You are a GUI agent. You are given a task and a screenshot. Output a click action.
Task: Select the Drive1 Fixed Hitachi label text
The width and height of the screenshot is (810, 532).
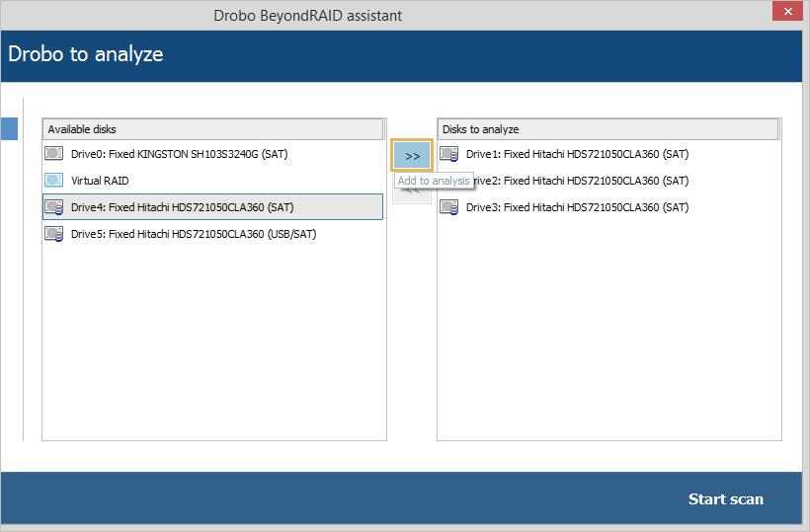[577, 154]
